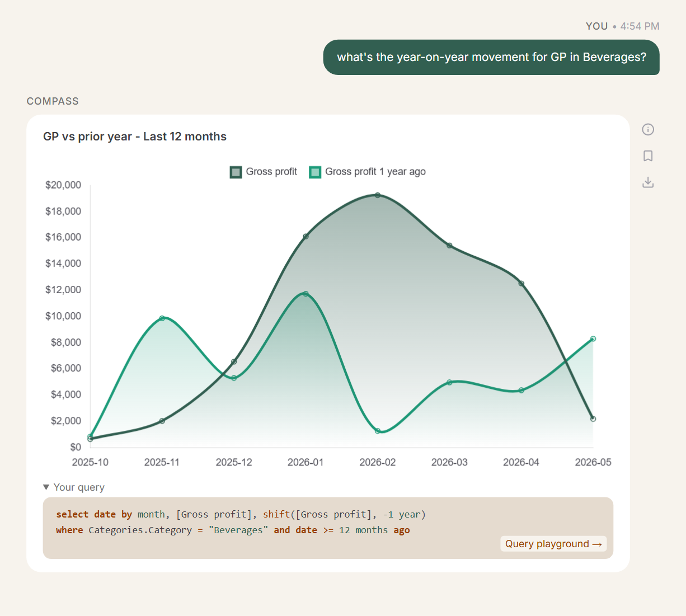686x616 pixels.
Task: Download the chart with the download icon
Action: click(x=648, y=182)
